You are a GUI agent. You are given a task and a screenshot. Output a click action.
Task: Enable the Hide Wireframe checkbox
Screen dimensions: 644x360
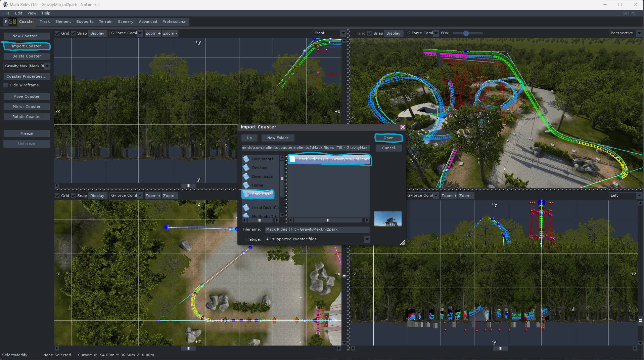point(6,85)
